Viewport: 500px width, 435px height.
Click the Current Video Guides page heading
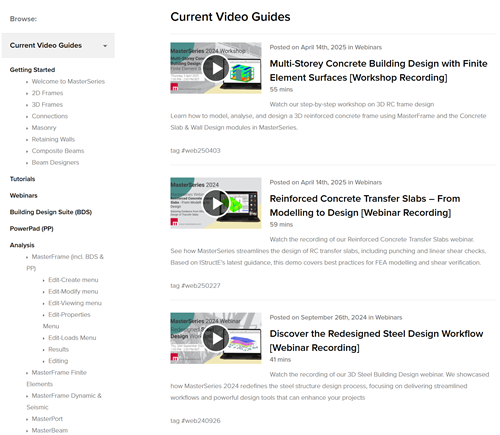[230, 17]
